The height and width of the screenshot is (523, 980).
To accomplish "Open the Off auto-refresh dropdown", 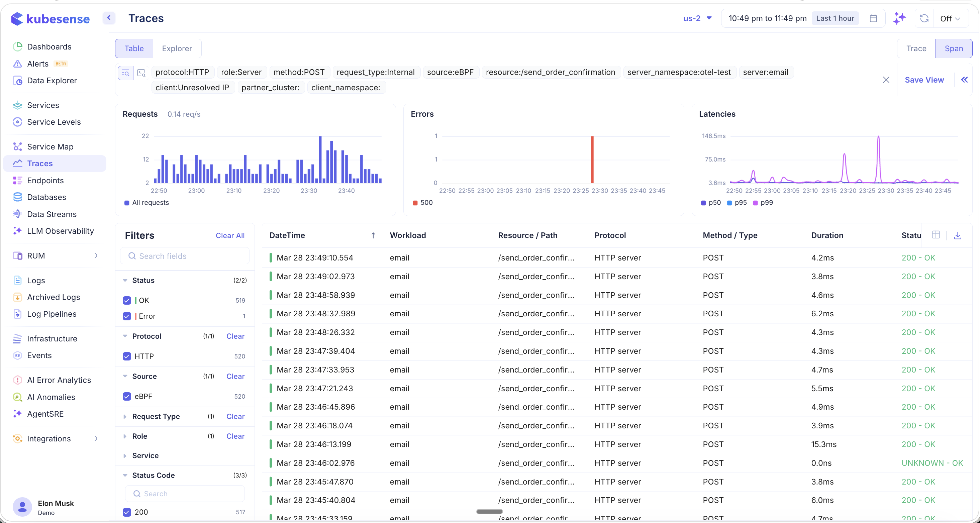I will coord(950,18).
